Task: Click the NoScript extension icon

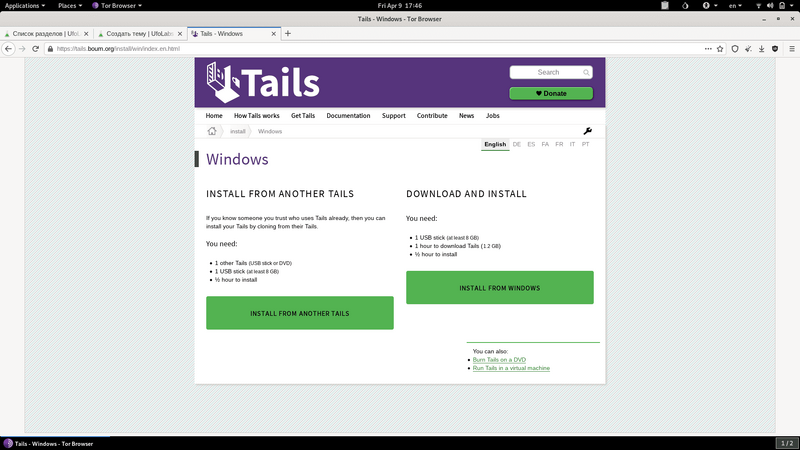Action: 775,48
